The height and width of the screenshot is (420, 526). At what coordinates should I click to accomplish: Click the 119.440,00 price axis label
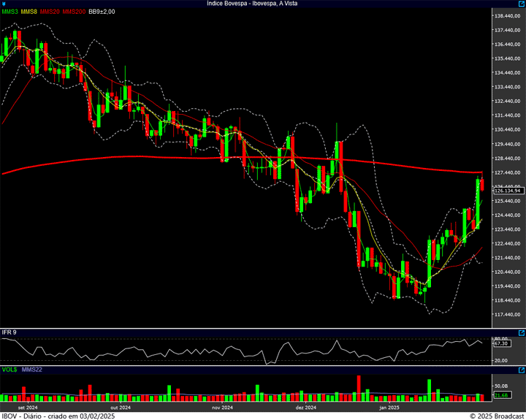[x=508, y=286]
